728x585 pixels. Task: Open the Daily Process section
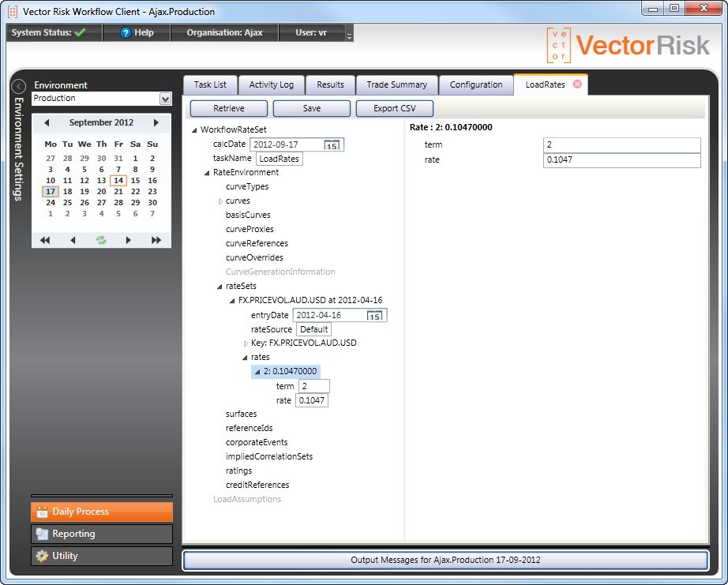click(x=102, y=512)
